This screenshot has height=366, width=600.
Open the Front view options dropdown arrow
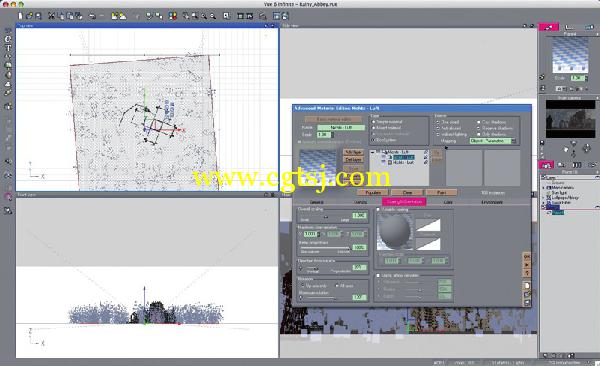coord(266,194)
